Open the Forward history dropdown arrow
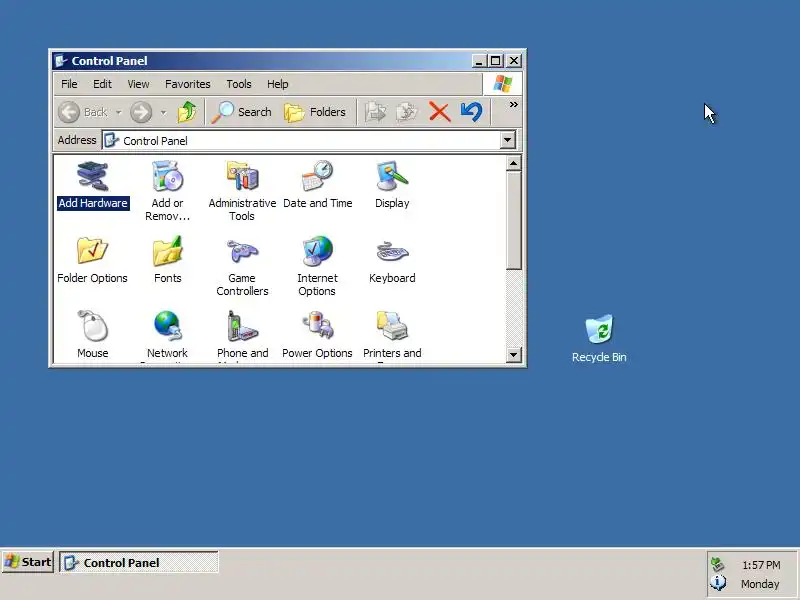This screenshot has width=800, height=600. (163, 112)
